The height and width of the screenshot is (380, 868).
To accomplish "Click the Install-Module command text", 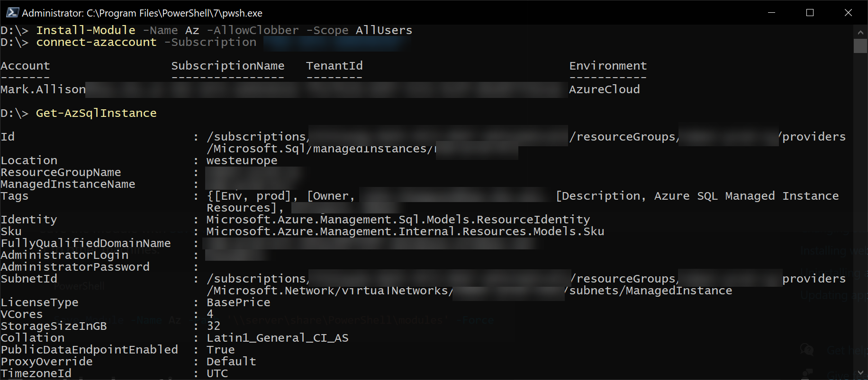I will click(x=86, y=30).
